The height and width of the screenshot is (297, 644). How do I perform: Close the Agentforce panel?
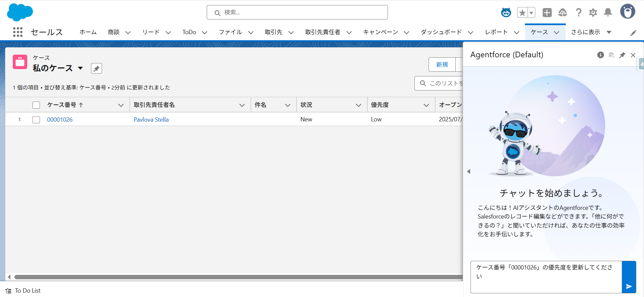[x=633, y=55]
